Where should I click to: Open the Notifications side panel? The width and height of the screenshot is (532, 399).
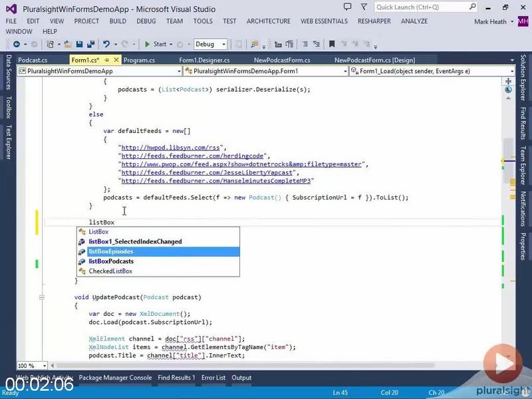523,209
